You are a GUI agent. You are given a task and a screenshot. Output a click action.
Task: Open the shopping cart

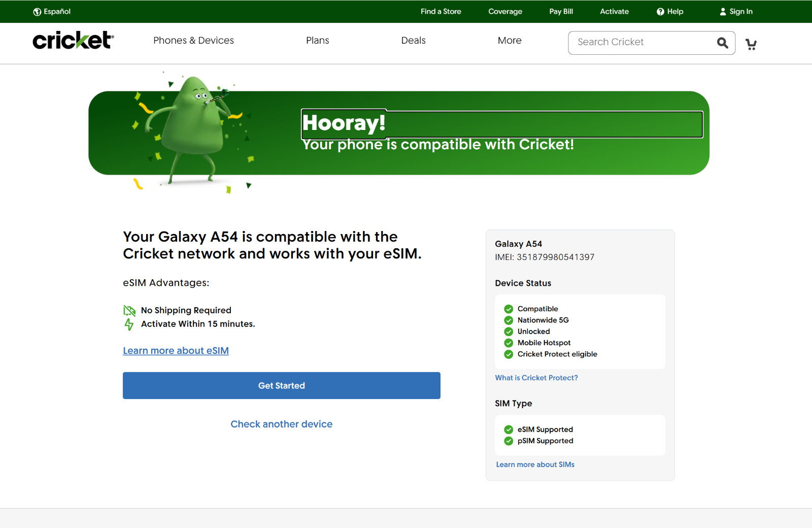[751, 44]
